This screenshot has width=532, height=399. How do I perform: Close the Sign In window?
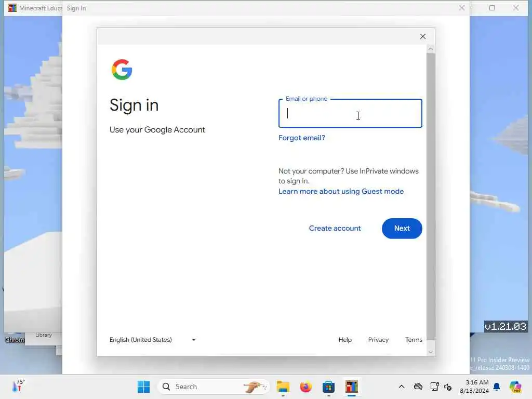pyautogui.click(x=462, y=8)
